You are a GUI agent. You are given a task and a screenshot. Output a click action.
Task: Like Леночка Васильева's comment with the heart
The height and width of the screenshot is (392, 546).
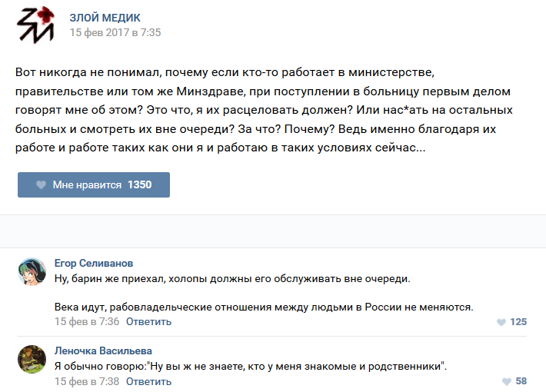506,382
